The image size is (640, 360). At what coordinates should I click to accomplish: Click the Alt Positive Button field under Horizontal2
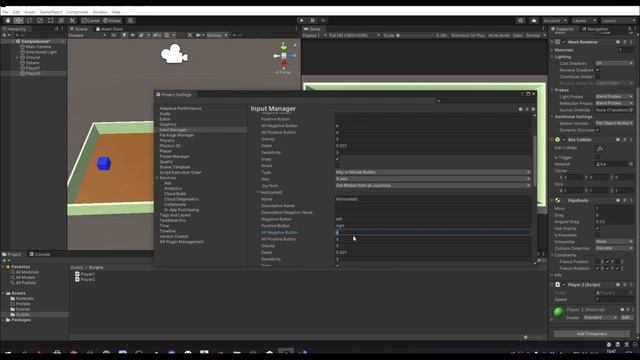pyautogui.click(x=433, y=239)
